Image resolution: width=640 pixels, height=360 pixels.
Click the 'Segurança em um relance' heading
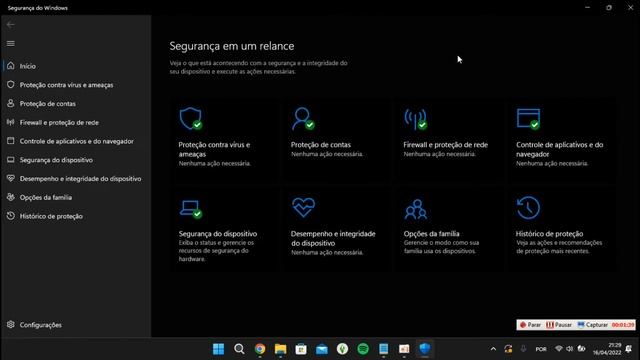pyautogui.click(x=232, y=46)
